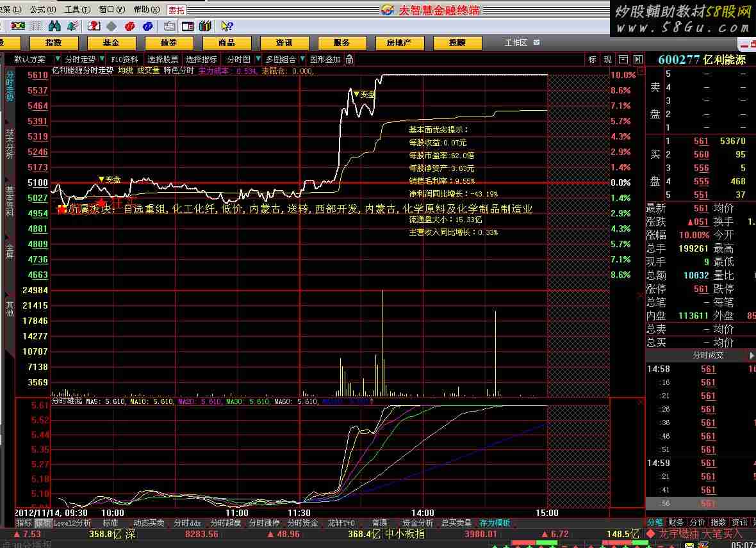The height and width of the screenshot is (548, 756).
Task: Click the red round info icon
Action: click(x=129, y=26)
